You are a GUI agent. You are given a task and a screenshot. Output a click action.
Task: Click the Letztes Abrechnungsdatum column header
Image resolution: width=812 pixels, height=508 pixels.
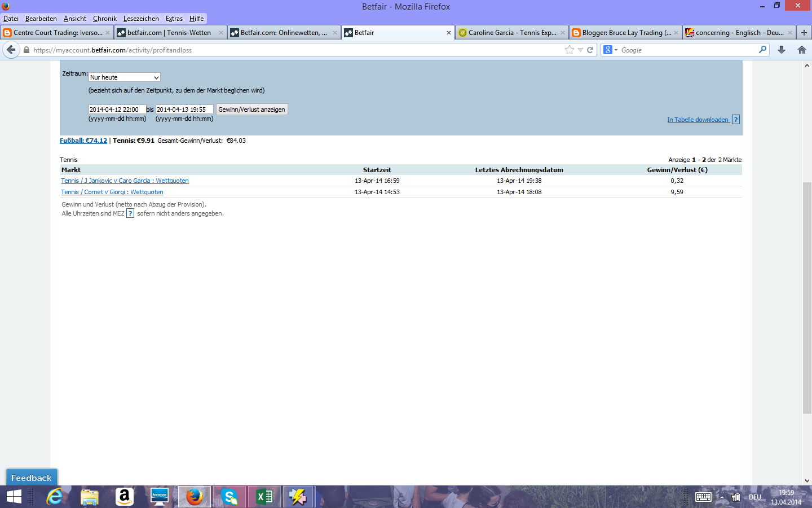point(519,170)
